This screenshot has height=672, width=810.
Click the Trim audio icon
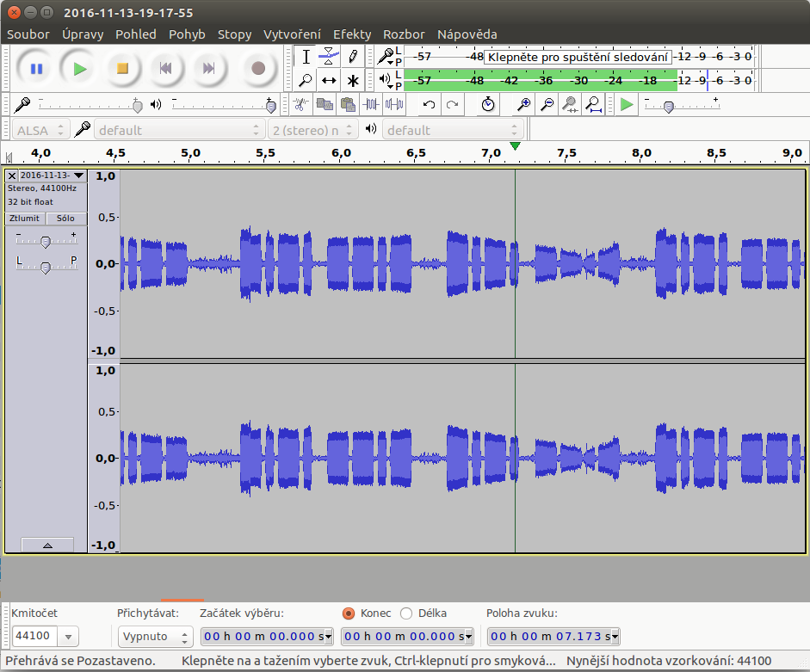tap(371, 105)
